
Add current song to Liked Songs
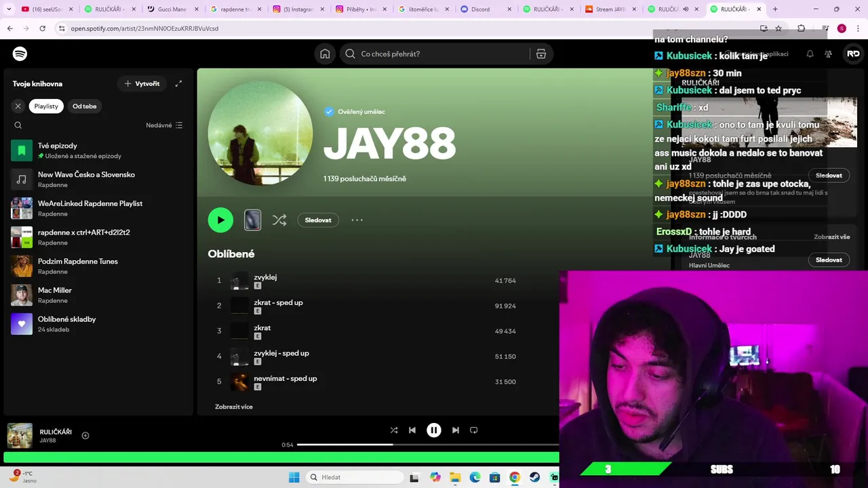(85, 436)
